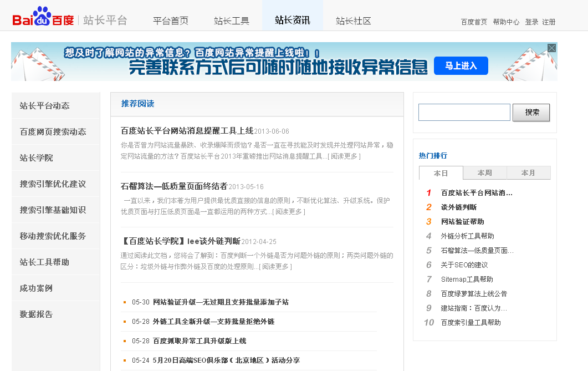Click the 注册 link
This screenshot has width=588, height=371.
[549, 22]
